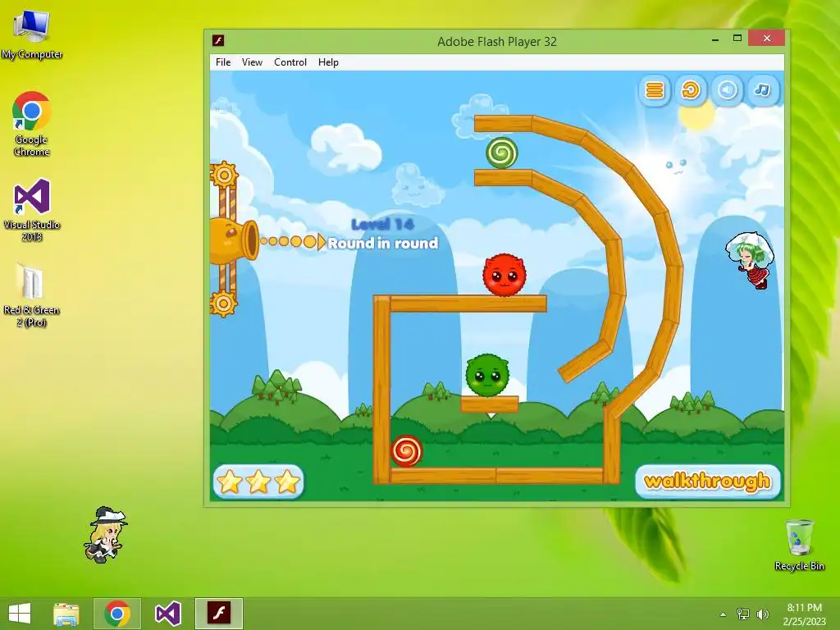Open the volume tray icon

(x=762, y=614)
